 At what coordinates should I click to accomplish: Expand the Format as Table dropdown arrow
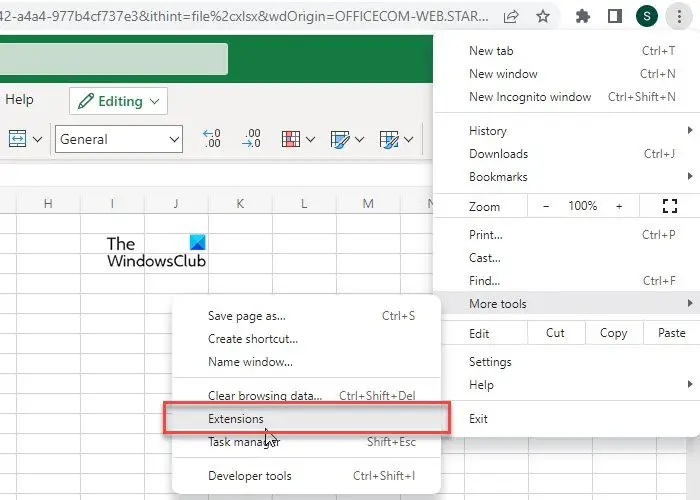tap(359, 140)
